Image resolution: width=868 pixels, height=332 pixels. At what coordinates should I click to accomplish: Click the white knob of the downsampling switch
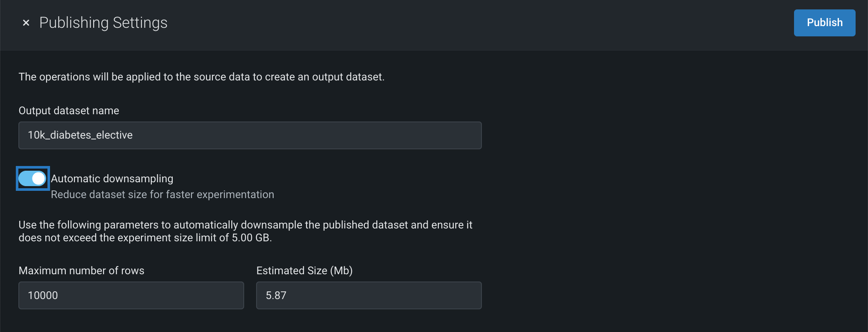38,178
